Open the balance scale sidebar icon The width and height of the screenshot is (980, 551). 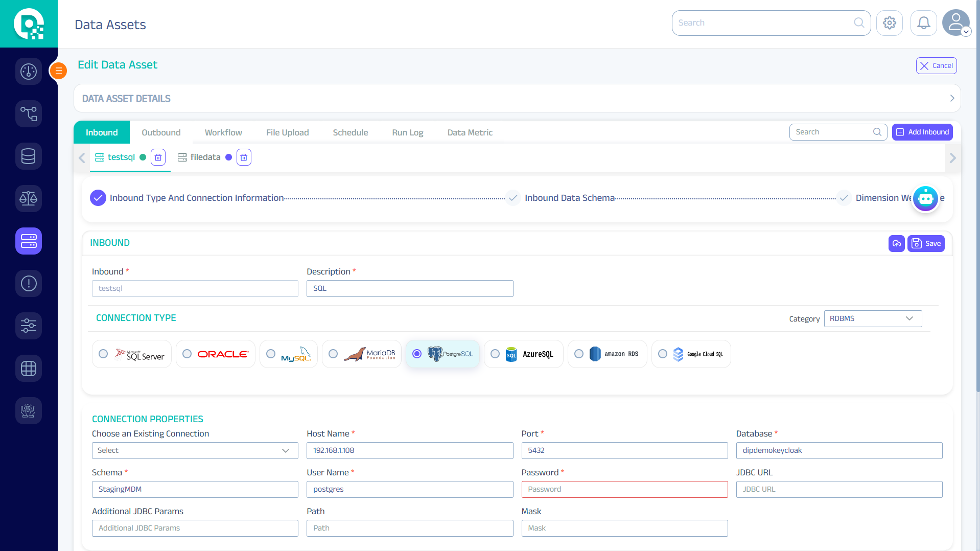(x=29, y=198)
